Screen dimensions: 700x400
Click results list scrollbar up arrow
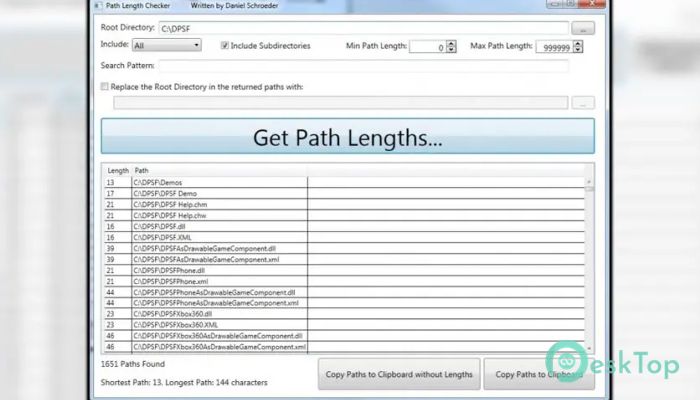point(589,182)
